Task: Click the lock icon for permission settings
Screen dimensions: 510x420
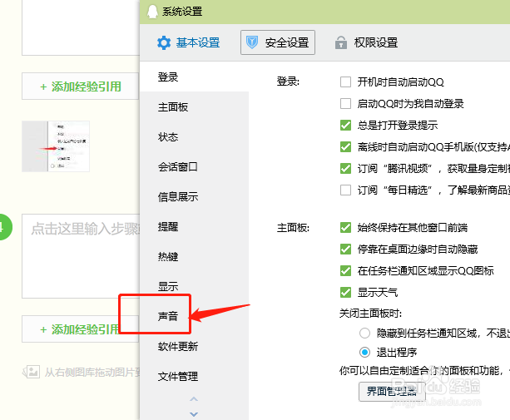Action: tap(340, 42)
